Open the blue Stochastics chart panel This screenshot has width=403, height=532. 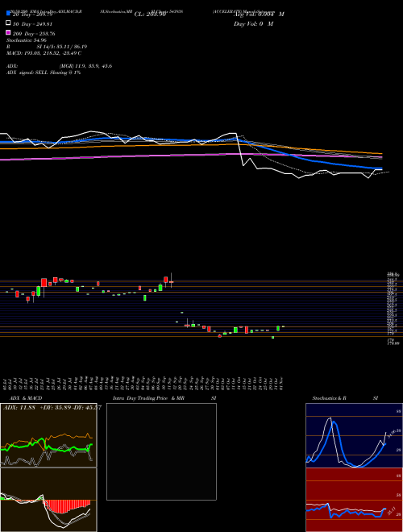[x=354, y=435]
